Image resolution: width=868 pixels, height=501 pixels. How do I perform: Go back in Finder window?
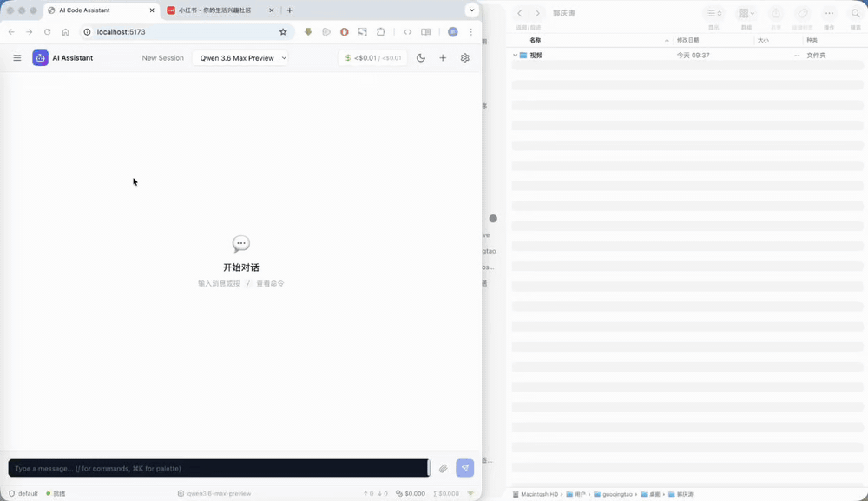pyautogui.click(x=519, y=13)
